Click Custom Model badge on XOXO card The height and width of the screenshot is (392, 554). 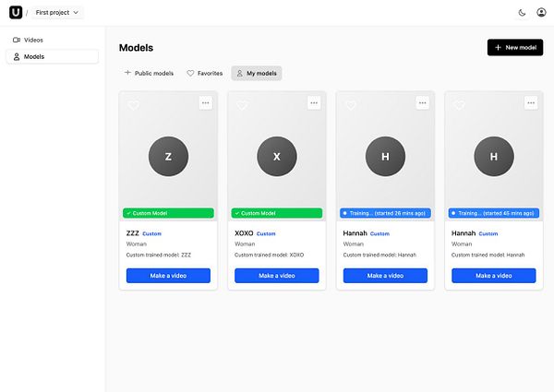pyautogui.click(x=277, y=213)
